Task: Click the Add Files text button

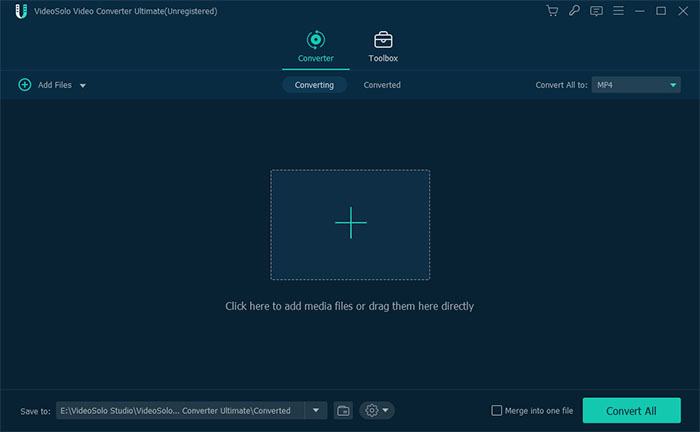Action: pyautogui.click(x=55, y=85)
